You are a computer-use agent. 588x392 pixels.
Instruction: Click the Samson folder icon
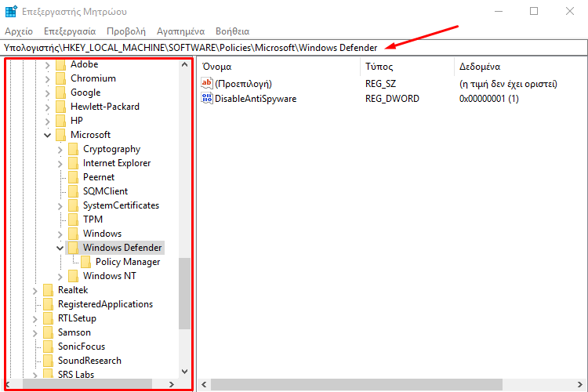click(x=48, y=332)
